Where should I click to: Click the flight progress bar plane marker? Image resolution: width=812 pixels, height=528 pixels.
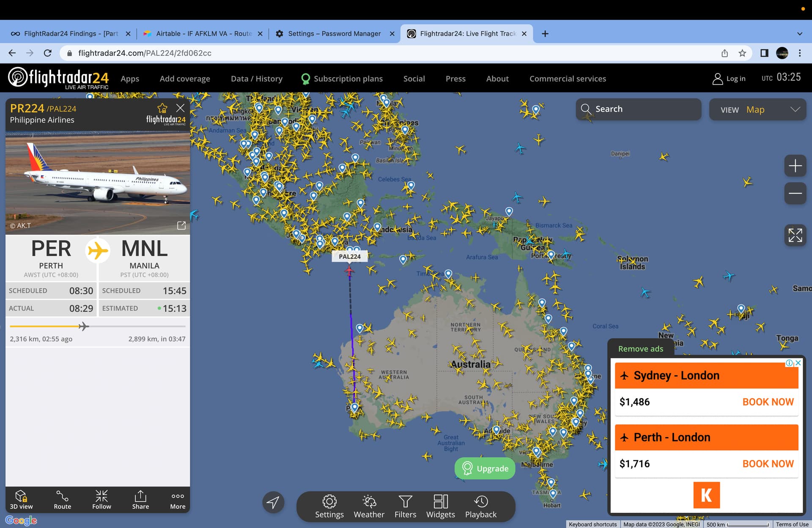tap(83, 326)
